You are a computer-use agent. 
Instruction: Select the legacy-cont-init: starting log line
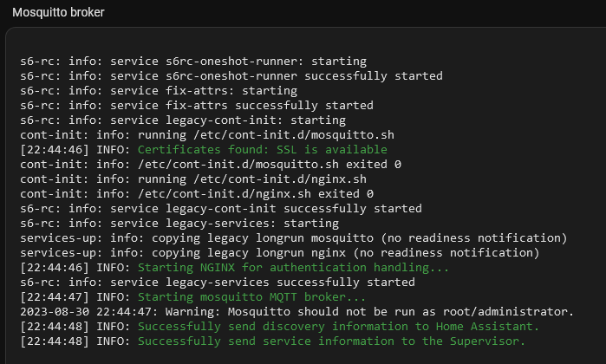pos(183,120)
